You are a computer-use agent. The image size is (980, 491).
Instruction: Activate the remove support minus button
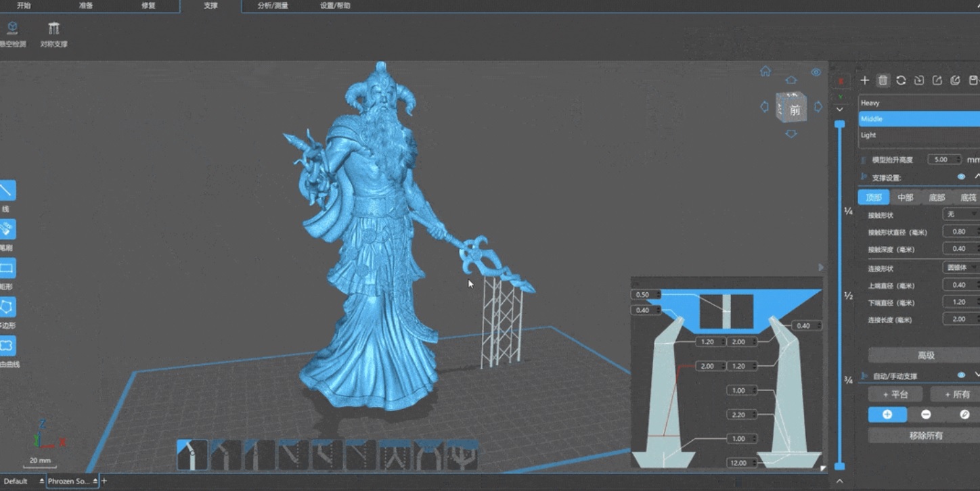tap(926, 415)
